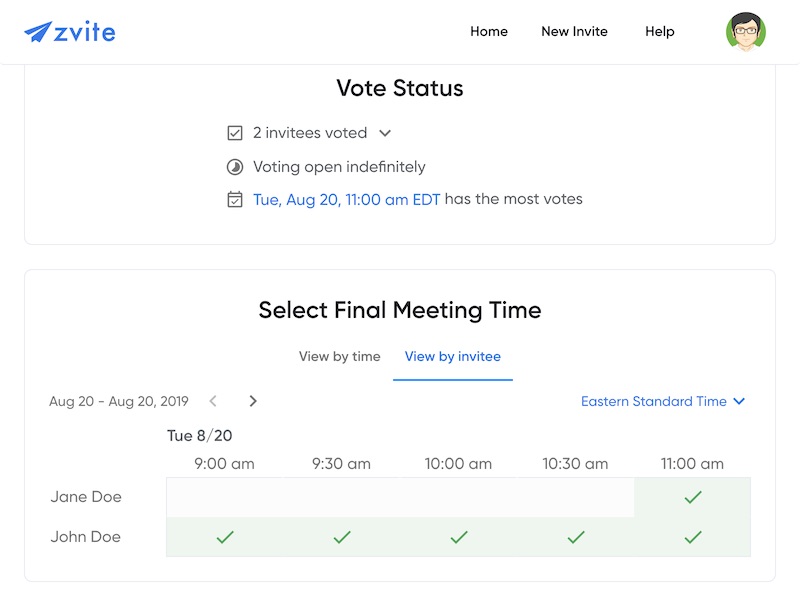This screenshot has width=800, height=600.
Task: Open the Eastern Standard Time dropdown
Action: pos(664,401)
